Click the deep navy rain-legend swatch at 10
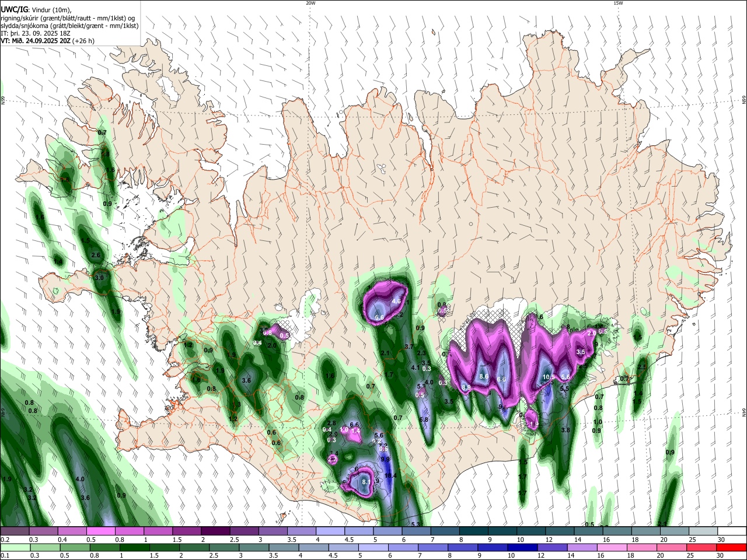 (x=523, y=547)
